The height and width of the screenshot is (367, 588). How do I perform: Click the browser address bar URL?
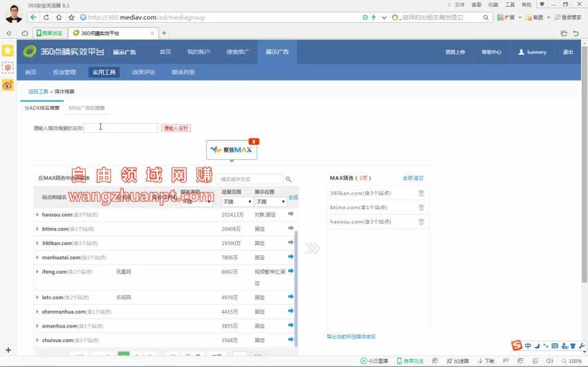pyautogui.click(x=147, y=17)
